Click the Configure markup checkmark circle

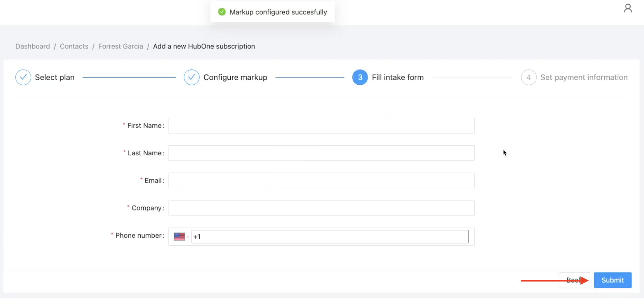191,77
